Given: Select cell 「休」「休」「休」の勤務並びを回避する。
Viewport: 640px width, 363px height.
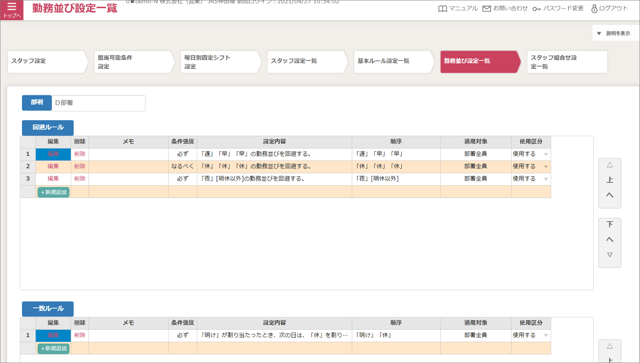Looking at the screenshot, I should [274, 166].
